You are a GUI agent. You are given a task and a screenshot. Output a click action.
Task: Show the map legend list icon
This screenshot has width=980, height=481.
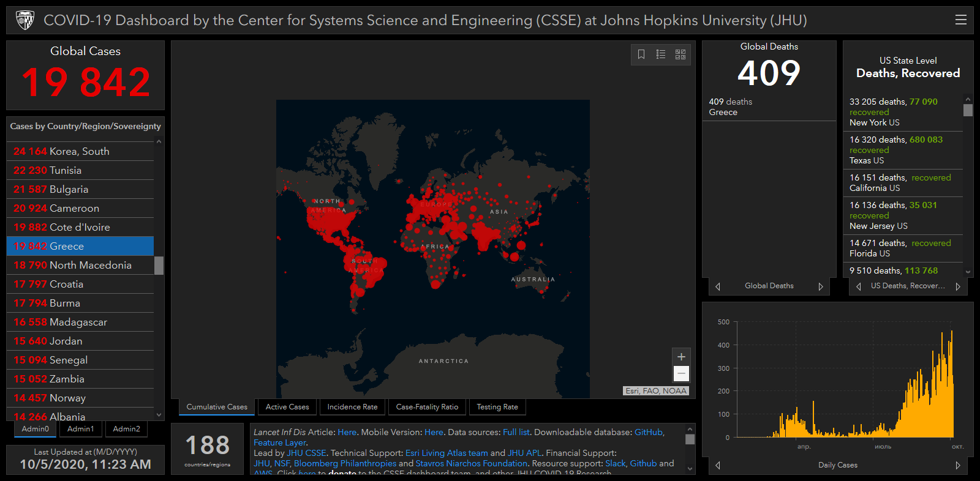[661, 54]
